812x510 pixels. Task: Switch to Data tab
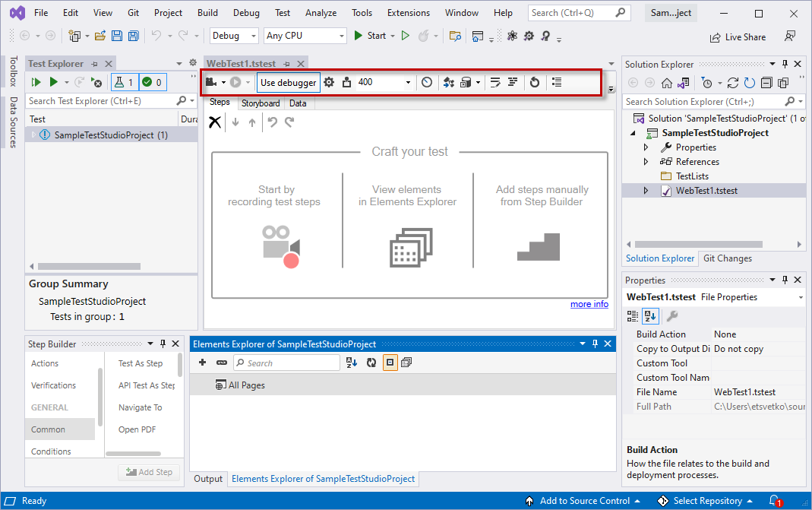click(298, 103)
